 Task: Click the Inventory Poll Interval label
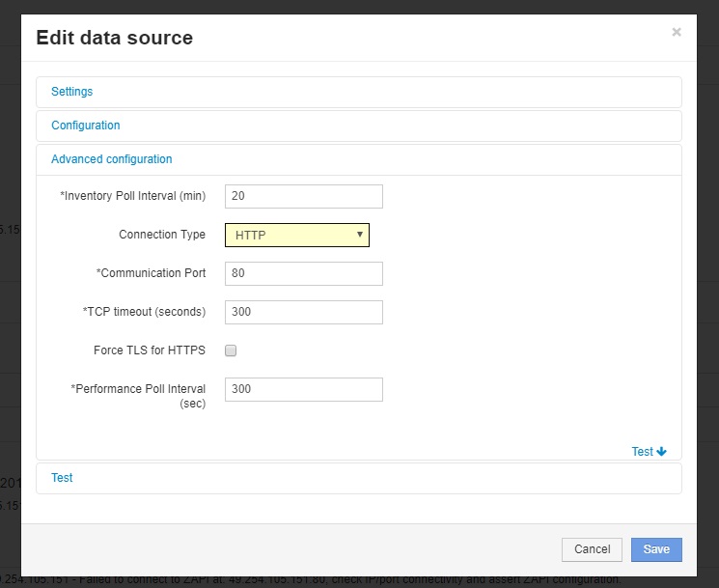click(133, 196)
